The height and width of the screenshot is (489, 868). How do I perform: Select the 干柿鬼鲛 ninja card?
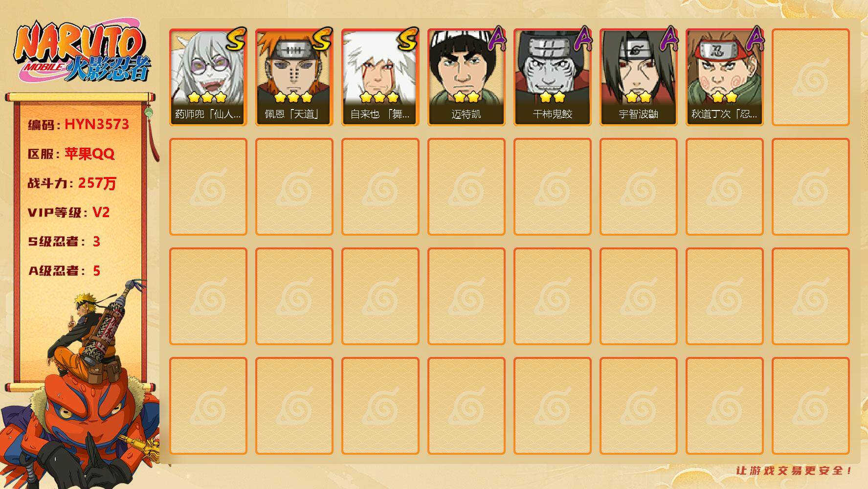click(x=552, y=77)
